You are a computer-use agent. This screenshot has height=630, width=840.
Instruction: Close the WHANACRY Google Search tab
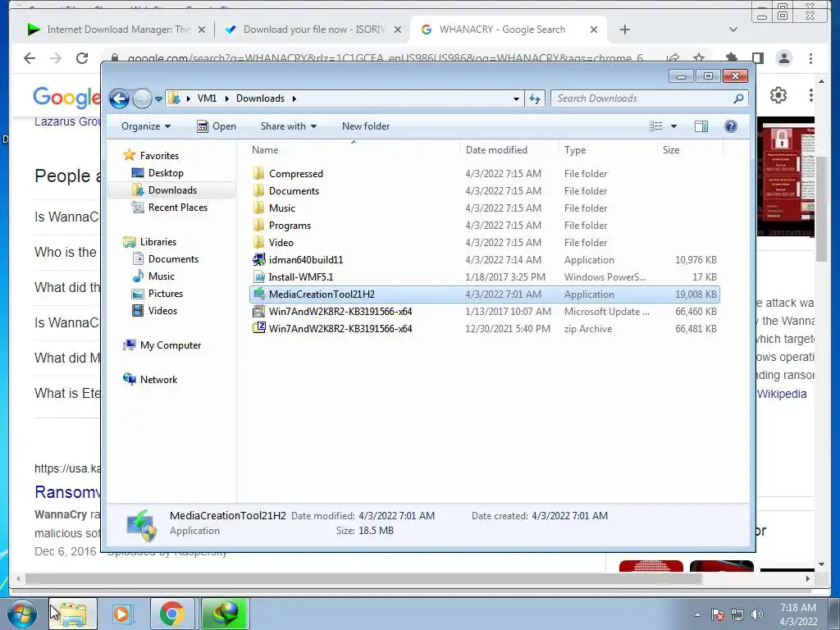[x=594, y=30]
